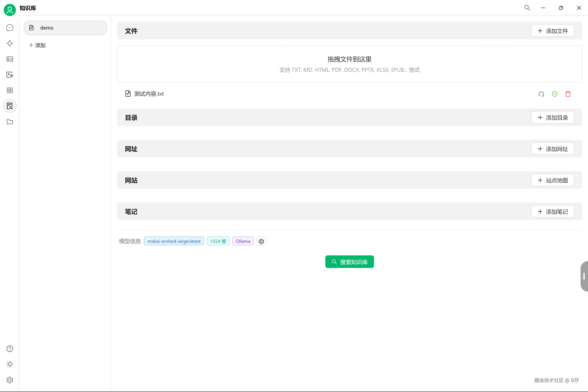Click the 搜索知识库 button
This screenshot has height=392, width=588.
click(349, 262)
